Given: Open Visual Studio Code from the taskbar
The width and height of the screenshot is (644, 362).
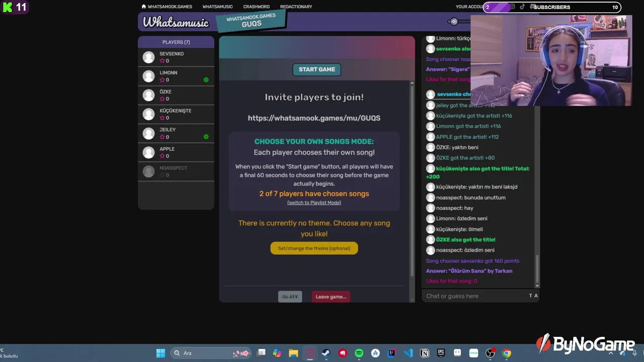Looking at the screenshot, I should [408, 353].
